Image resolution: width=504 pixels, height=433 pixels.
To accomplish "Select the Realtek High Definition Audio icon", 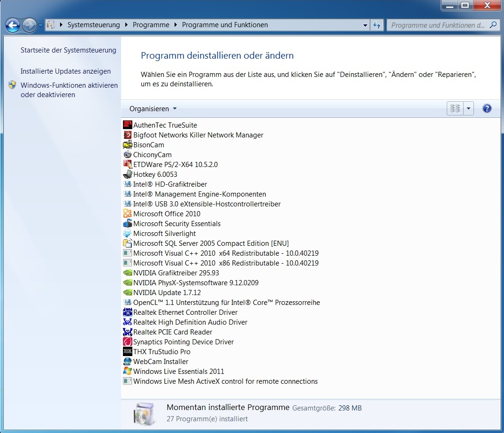I will point(128,322).
